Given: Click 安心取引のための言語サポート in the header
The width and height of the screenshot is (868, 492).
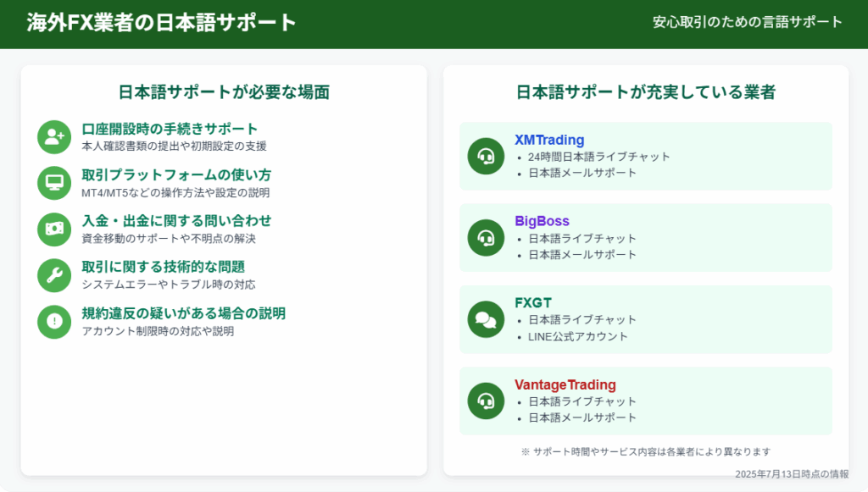Looking at the screenshot, I should pos(747,22).
